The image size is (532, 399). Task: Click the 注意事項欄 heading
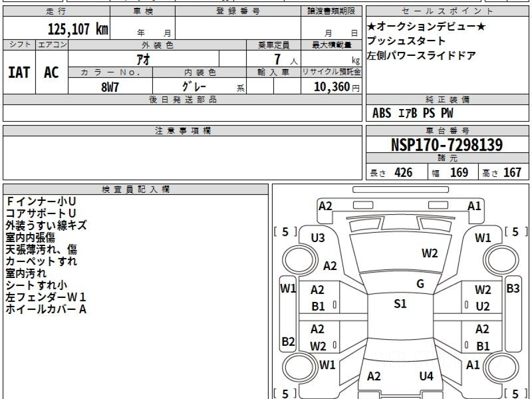click(x=183, y=131)
